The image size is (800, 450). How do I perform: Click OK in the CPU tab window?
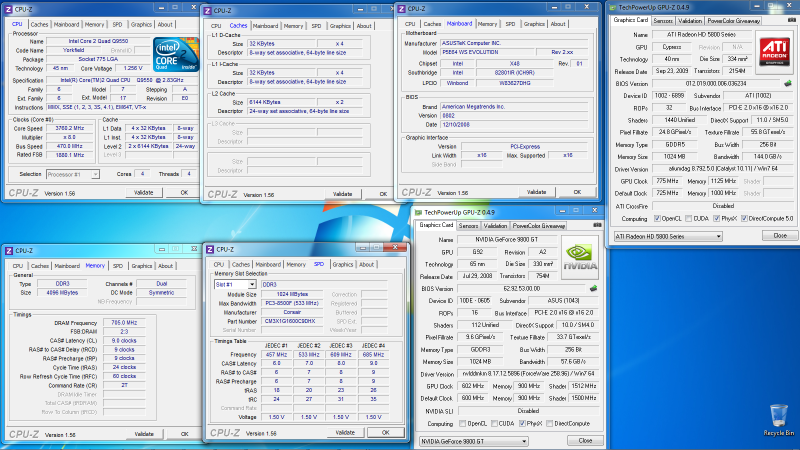point(184,193)
